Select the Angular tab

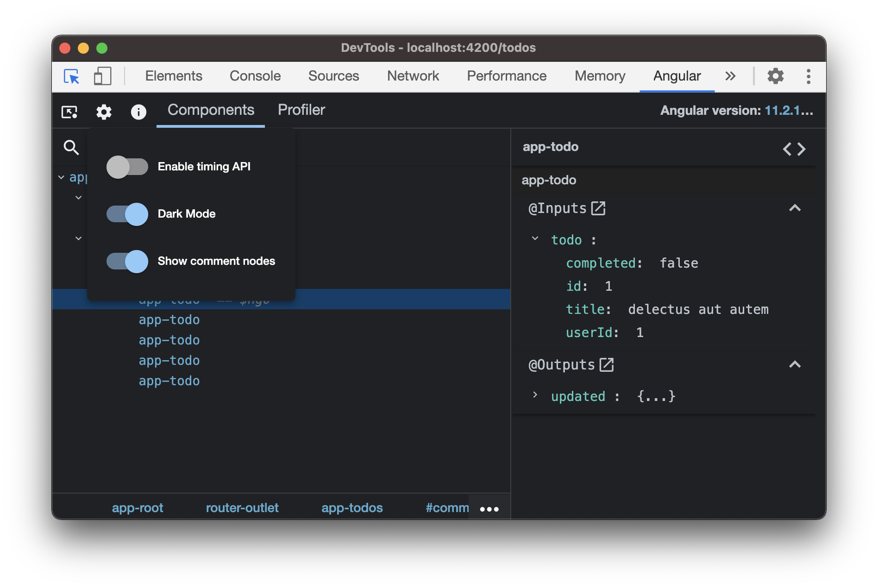(677, 76)
